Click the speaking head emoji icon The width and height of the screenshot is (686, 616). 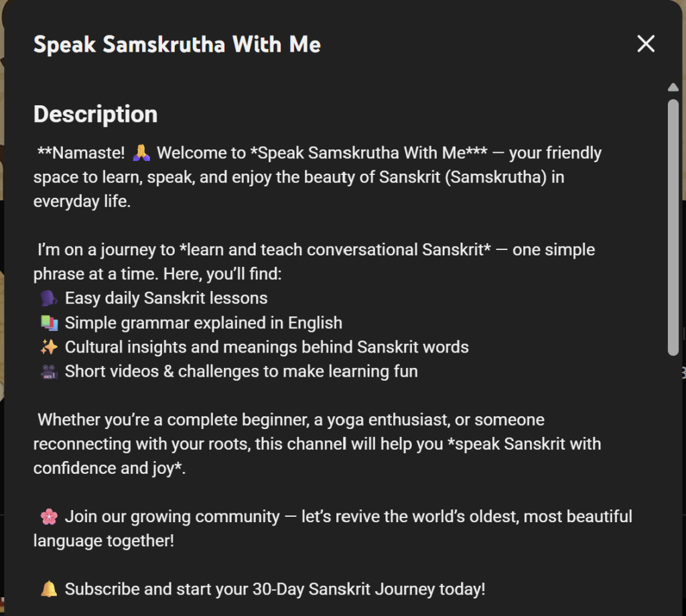point(49,298)
